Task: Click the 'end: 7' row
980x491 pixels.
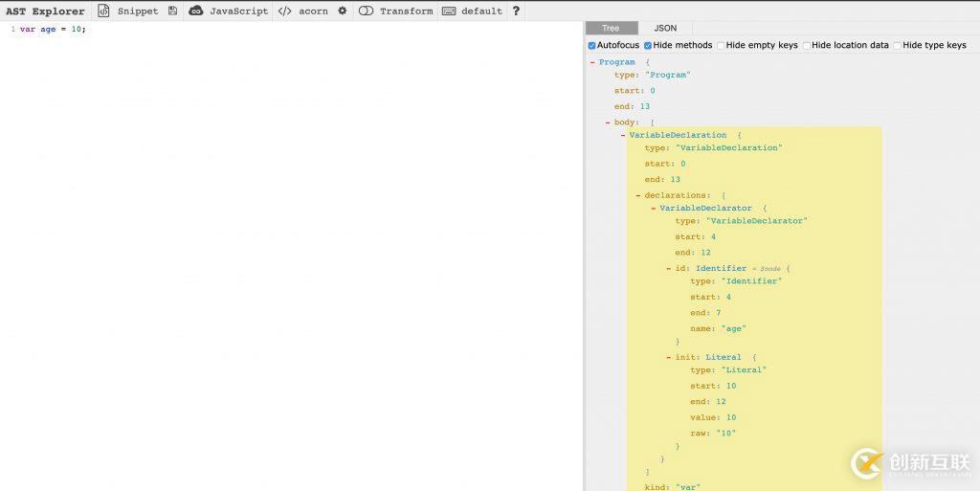Action: point(705,313)
